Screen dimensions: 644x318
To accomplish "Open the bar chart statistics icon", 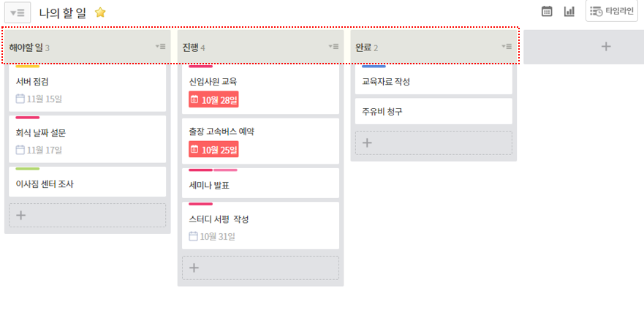I will 569,11.
